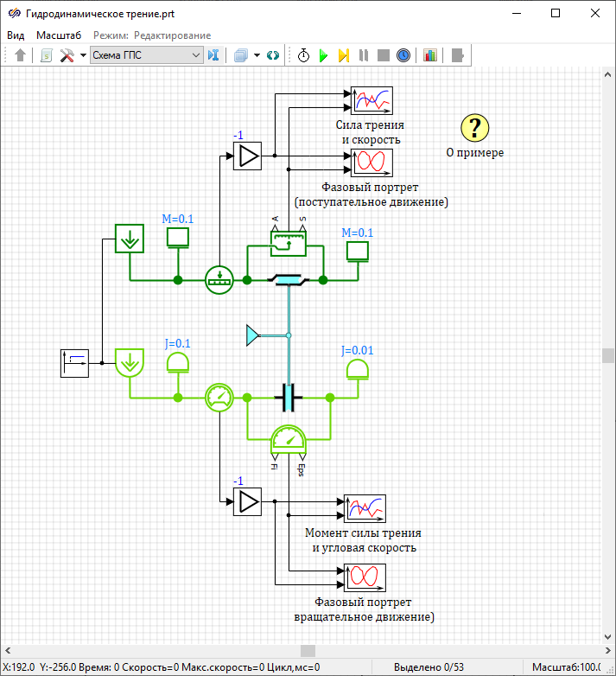Click the vertical scrollbar thumb on right
The height and width of the screenshot is (676, 616).
608,356
